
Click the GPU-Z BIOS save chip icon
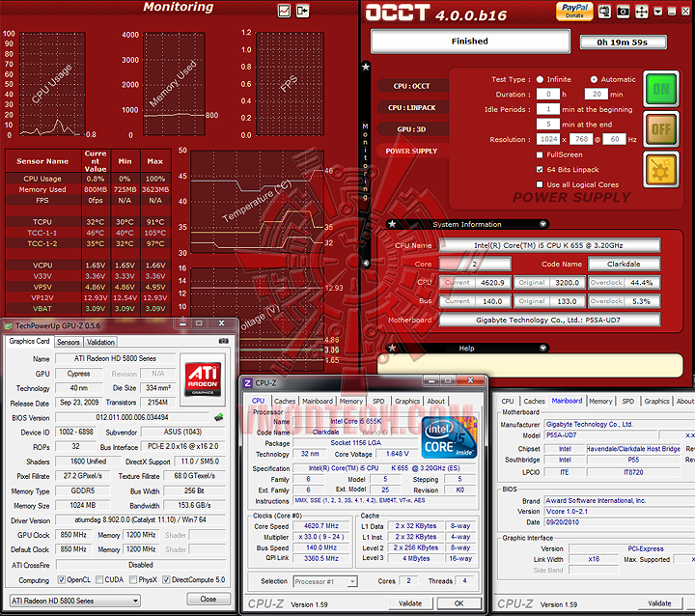[x=218, y=417]
